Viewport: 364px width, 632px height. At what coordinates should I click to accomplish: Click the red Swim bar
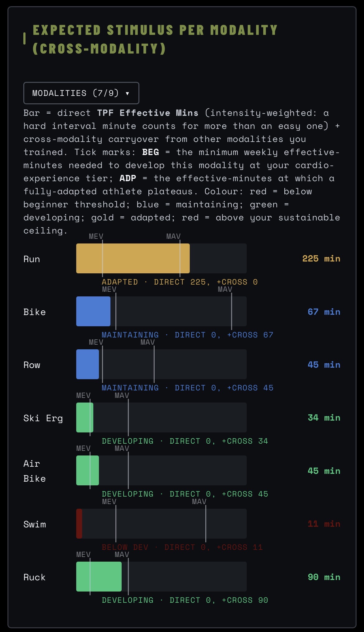tap(79, 524)
